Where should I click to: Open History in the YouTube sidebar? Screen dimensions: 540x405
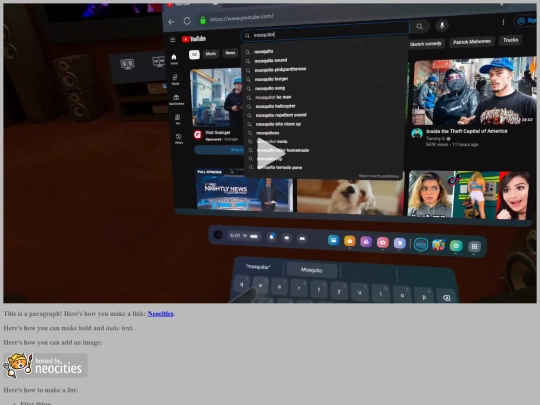coord(178,138)
